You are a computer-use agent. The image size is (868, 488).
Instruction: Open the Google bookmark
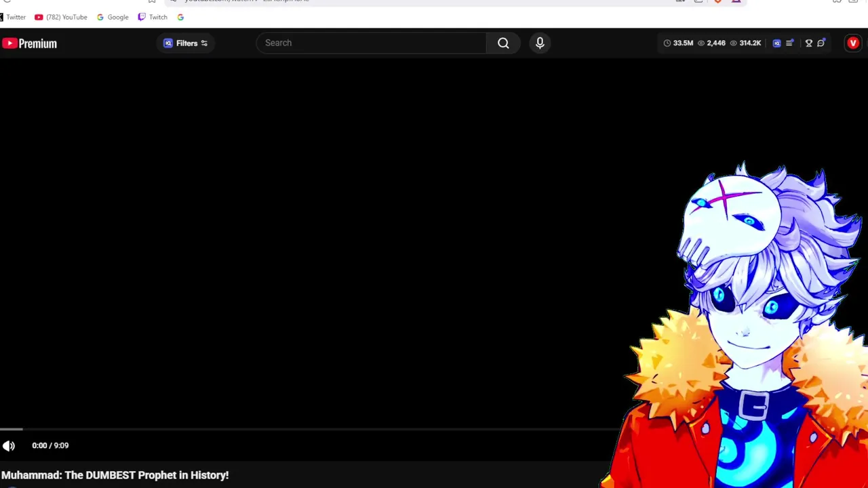113,17
